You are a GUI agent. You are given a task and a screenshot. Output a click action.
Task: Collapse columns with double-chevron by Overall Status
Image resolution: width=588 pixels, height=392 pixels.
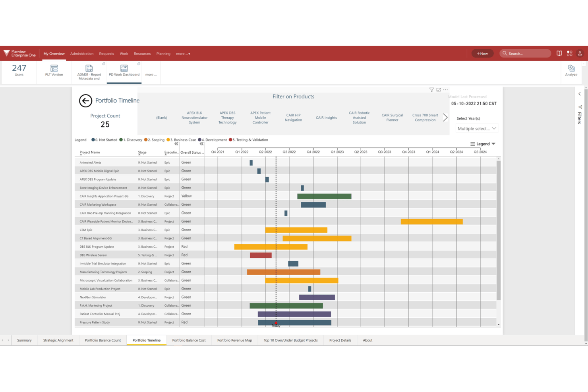201,144
